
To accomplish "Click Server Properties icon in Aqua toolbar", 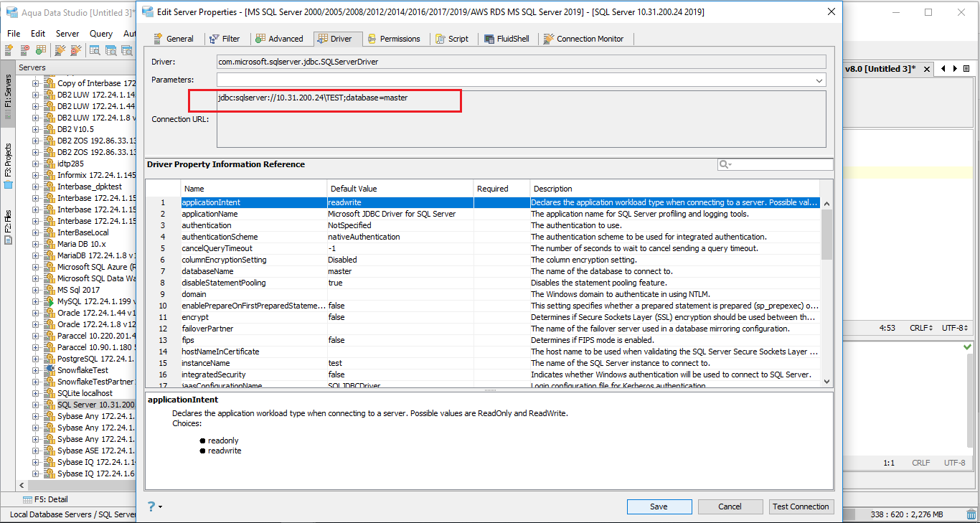I will [x=39, y=50].
